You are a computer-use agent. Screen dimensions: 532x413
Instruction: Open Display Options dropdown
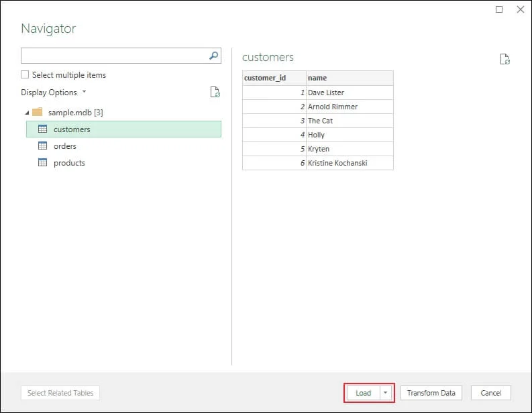[x=53, y=93]
